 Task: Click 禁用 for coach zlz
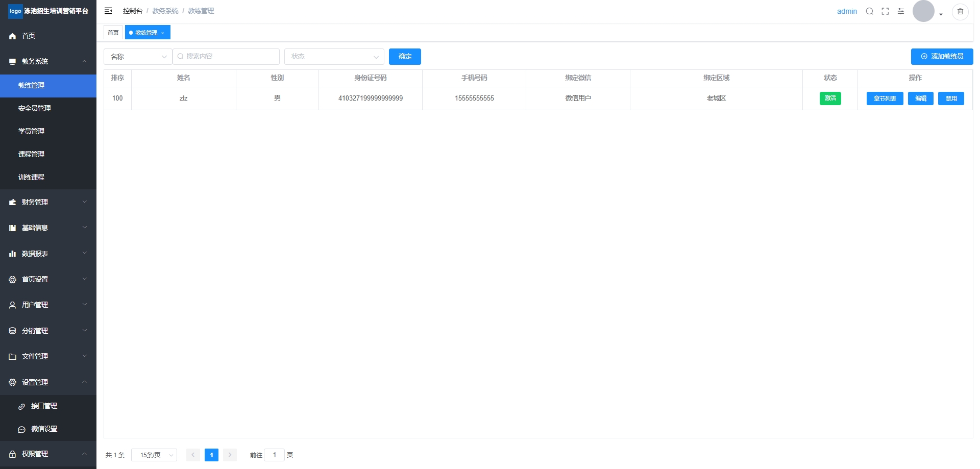(951, 98)
